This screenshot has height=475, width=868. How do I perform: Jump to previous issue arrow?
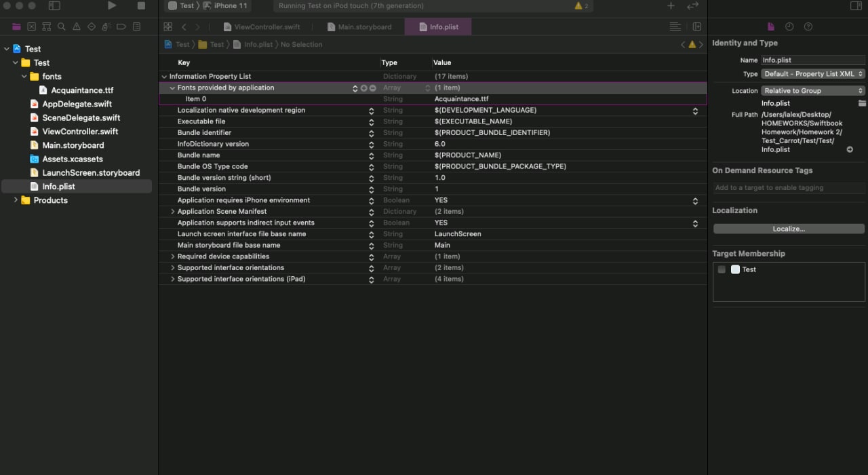point(684,44)
